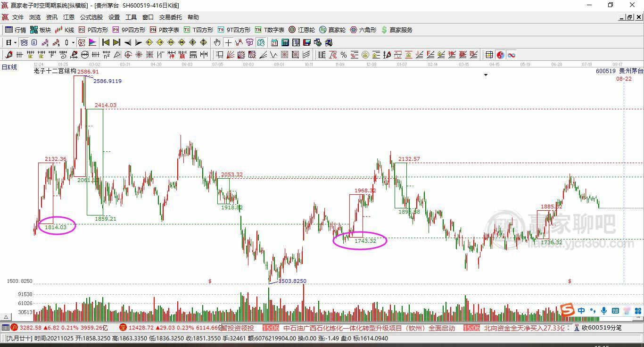
Task: Open the 浏览 menu
Action: pos(35,17)
